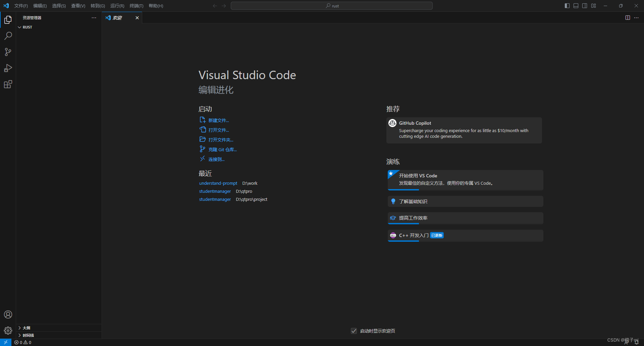
Task: Open errors and warnings status indicator
Action: click(x=23, y=342)
